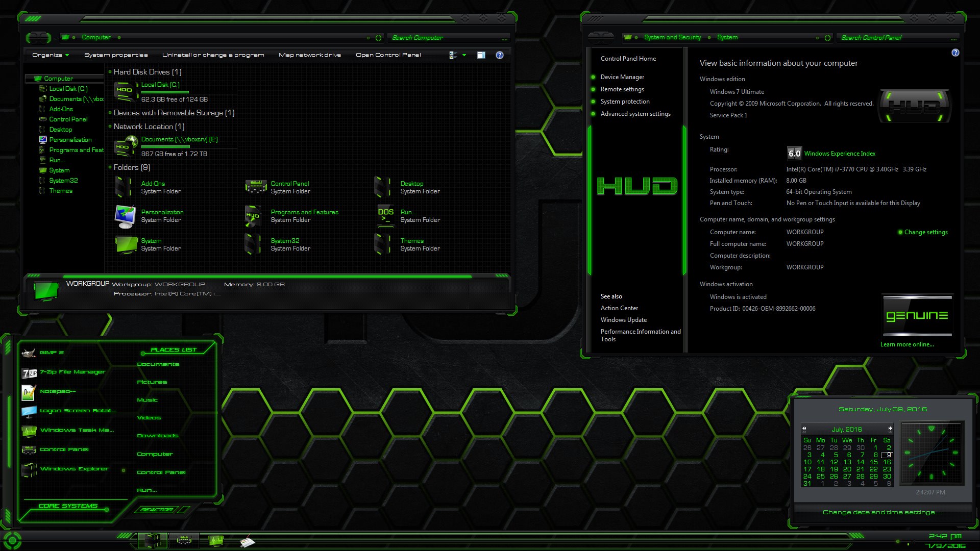
Task: Open the Personalization system folder icon
Action: [x=125, y=216]
